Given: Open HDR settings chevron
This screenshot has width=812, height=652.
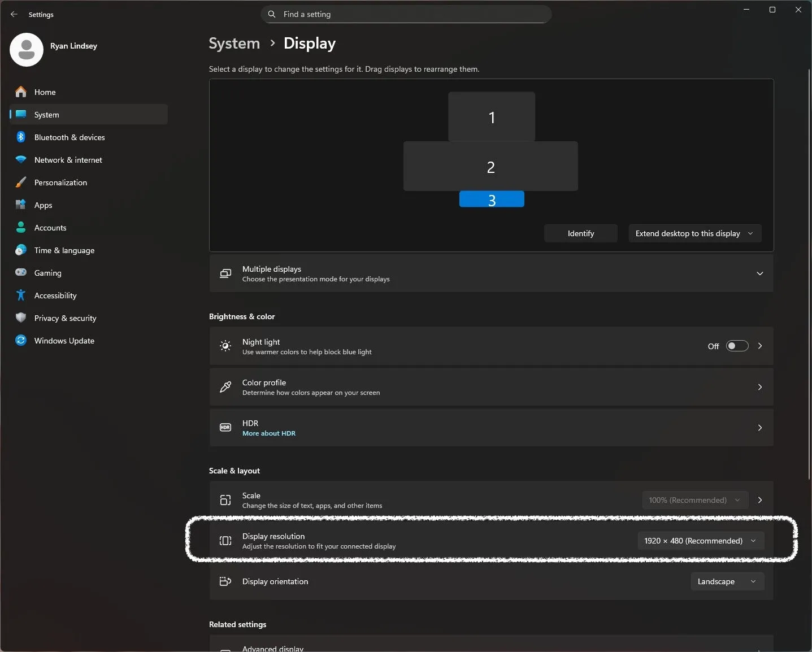Looking at the screenshot, I should 760,428.
